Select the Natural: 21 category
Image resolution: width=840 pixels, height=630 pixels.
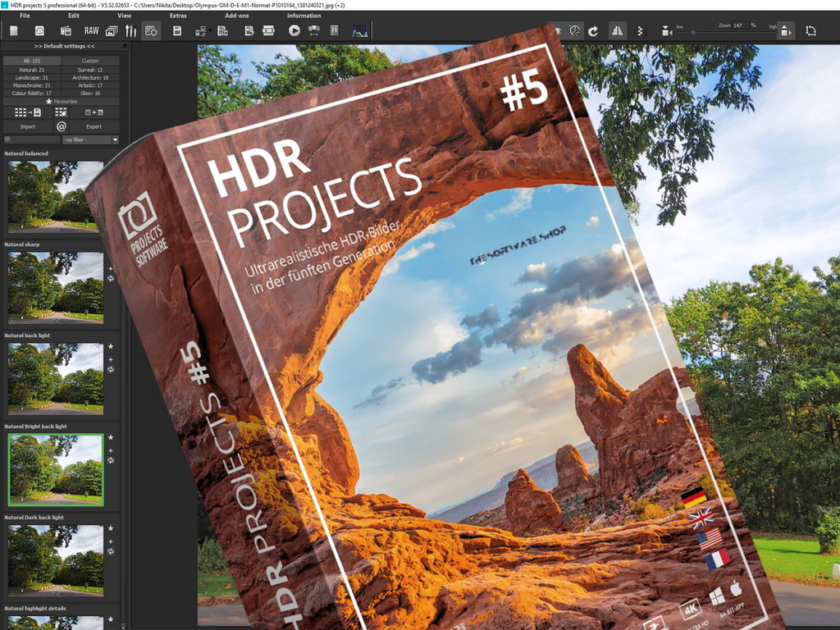point(32,70)
